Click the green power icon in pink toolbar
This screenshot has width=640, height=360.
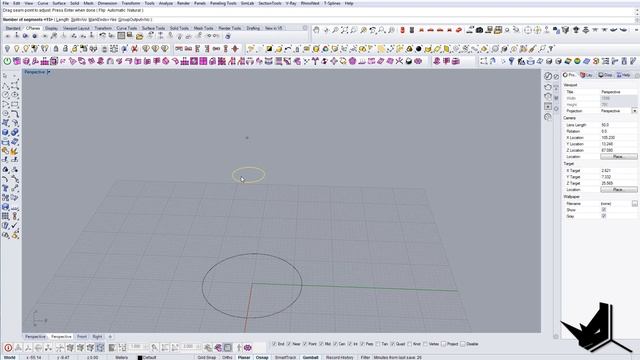tap(7, 61)
